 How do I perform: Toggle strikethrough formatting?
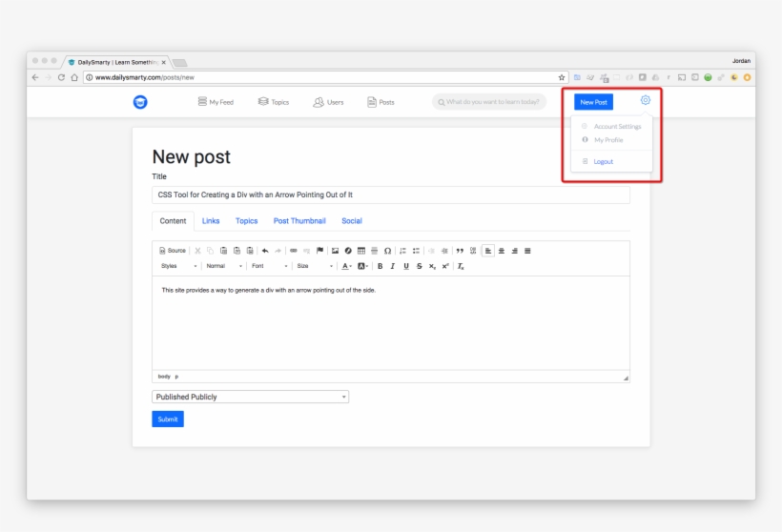click(x=419, y=266)
